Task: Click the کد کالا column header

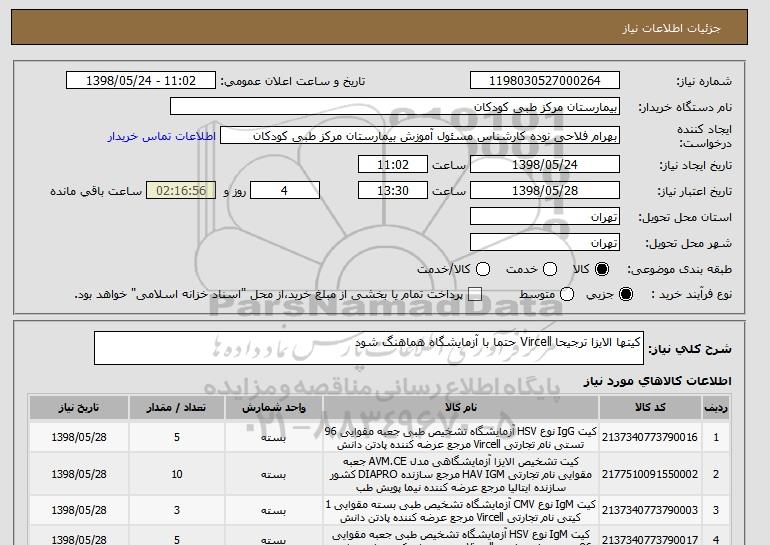Action: [x=650, y=408]
